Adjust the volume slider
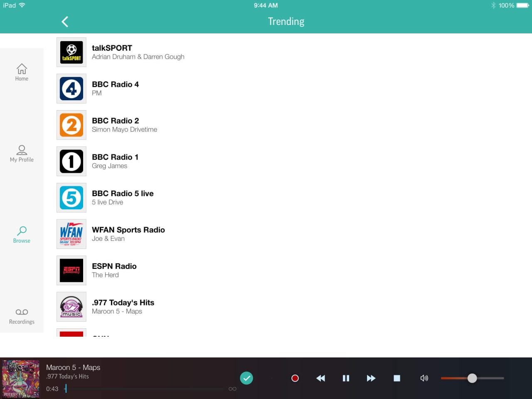The image size is (532, 399). click(x=472, y=378)
